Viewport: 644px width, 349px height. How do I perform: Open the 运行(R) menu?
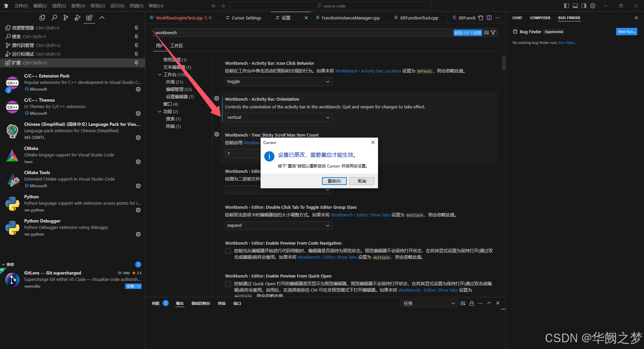[x=117, y=6]
